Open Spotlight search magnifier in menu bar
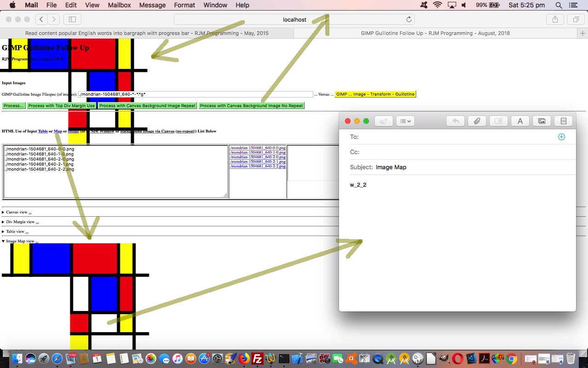The image size is (588, 368). click(x=559, y=5)
